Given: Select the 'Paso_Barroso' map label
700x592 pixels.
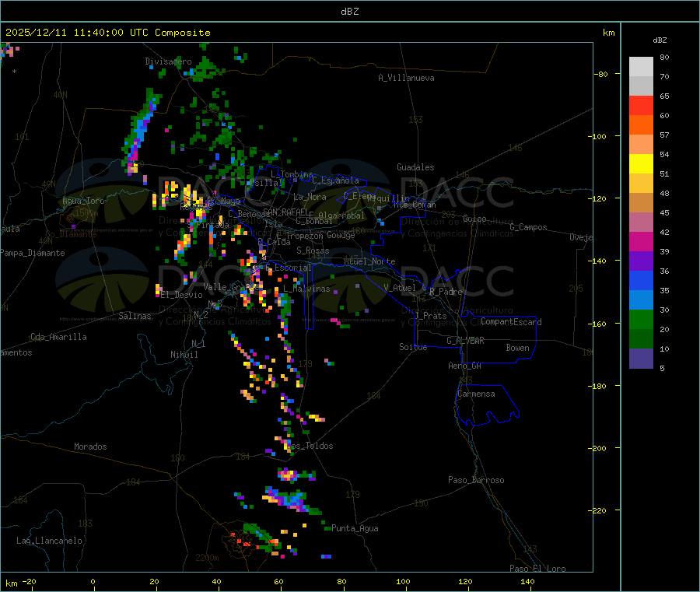Looking at the screenshot, I should (x=476, y=480).
